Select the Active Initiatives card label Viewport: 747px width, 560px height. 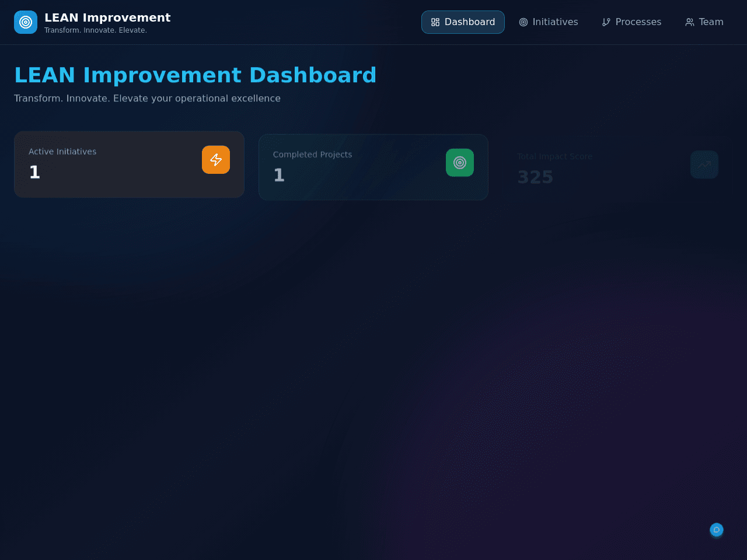(62, 152)
